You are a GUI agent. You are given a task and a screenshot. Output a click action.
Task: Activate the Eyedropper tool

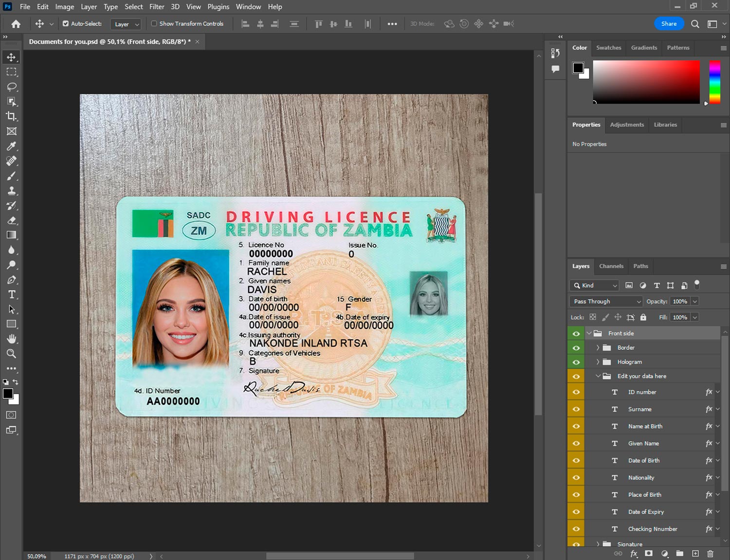pyautogui.click(x=11, y=146)
